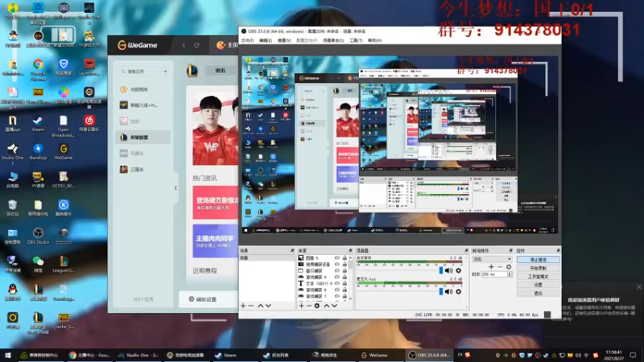Open Studio One 3 desktop shortcut
This screenshot has height=362, width=644.
point(12,154)
